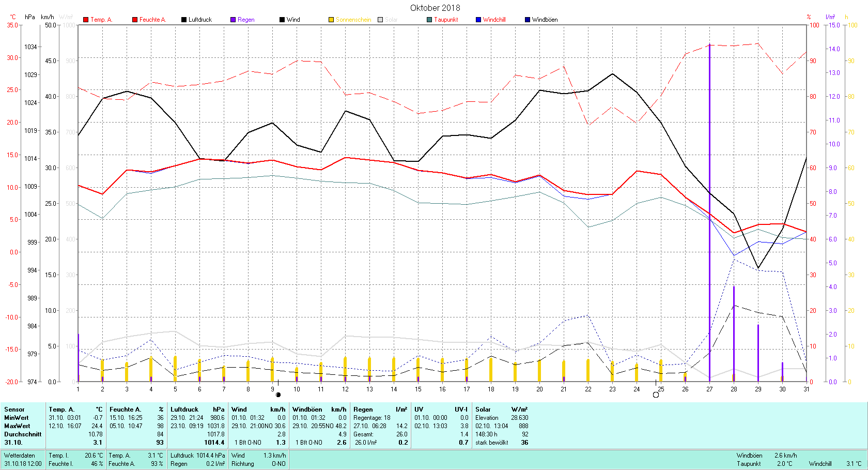This screenshot has height=470, width=868.
Task: Click the 'Temp. I.' label in the footer
Action: pos(58,456)
